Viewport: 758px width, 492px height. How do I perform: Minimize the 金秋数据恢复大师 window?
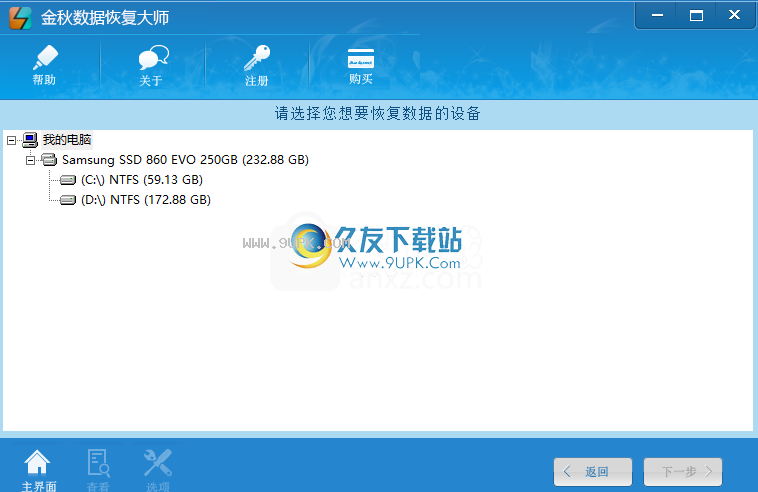(x=657, y=15)
